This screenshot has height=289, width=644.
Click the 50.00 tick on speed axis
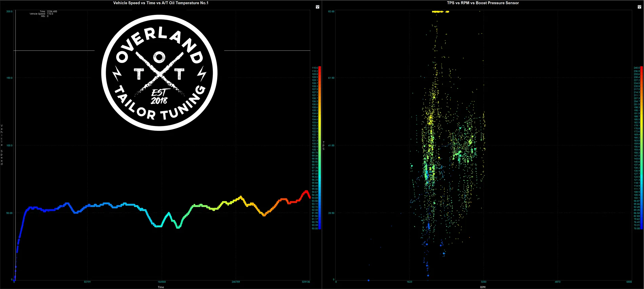tap(9, 213)
